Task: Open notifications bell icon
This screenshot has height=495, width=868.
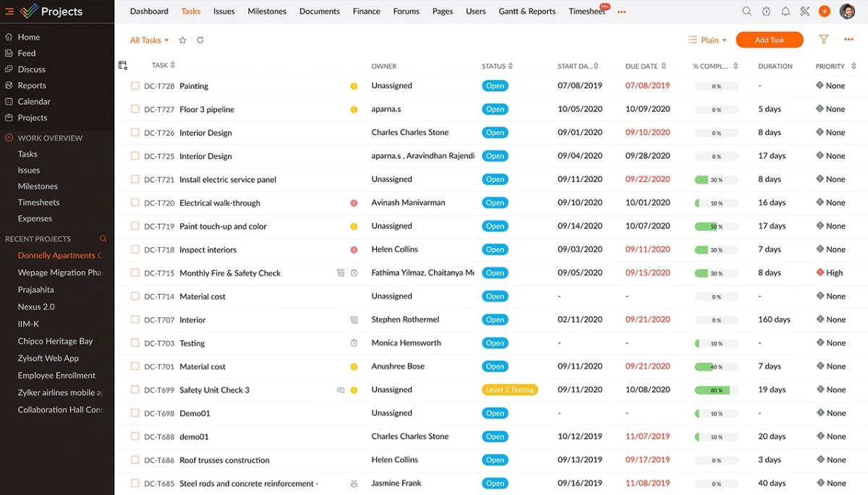Action: pyautogui.click(x=786, y=12)
